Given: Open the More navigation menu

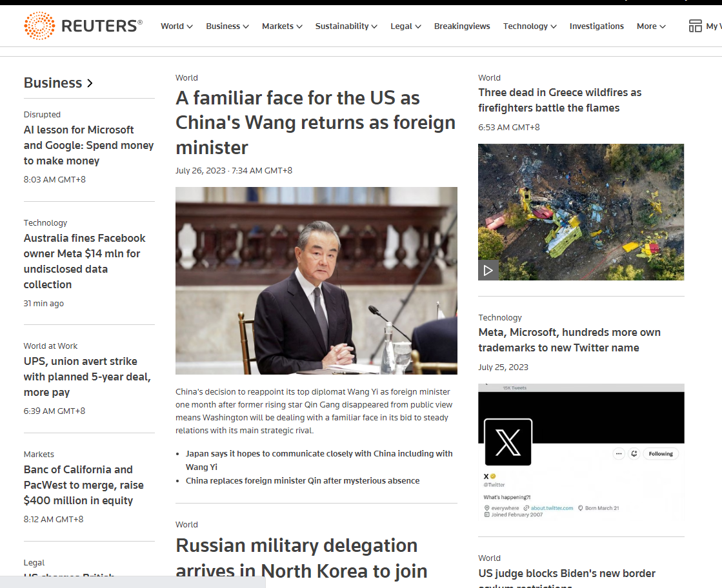Looking at the screenshot, I should tap(651, 26).
